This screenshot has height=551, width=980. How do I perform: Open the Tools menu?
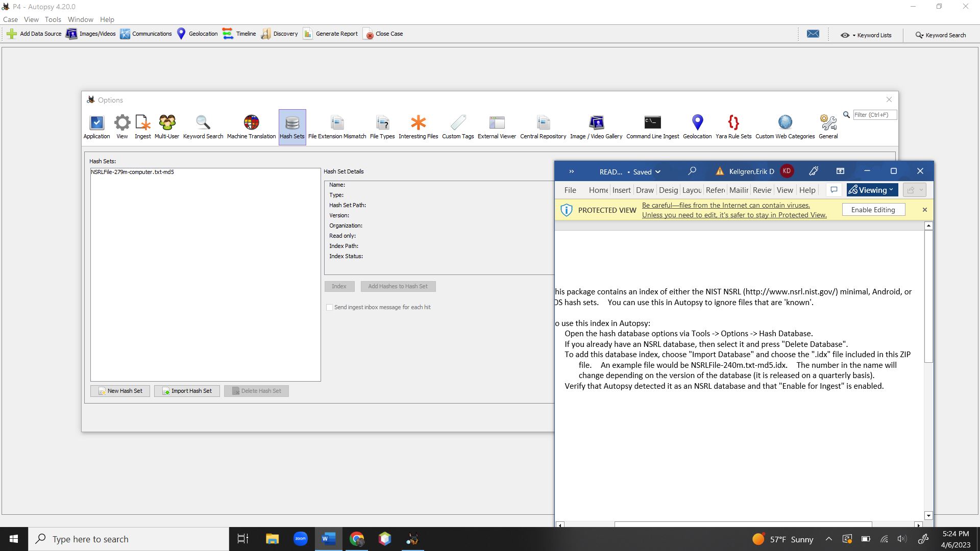[x=53, y=19]
